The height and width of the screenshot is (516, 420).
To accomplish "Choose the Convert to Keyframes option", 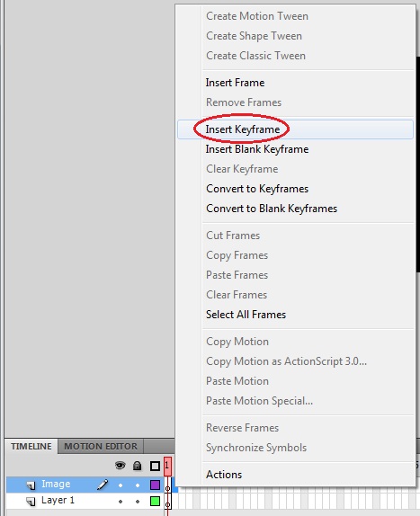I will click(x=257, y=189).
